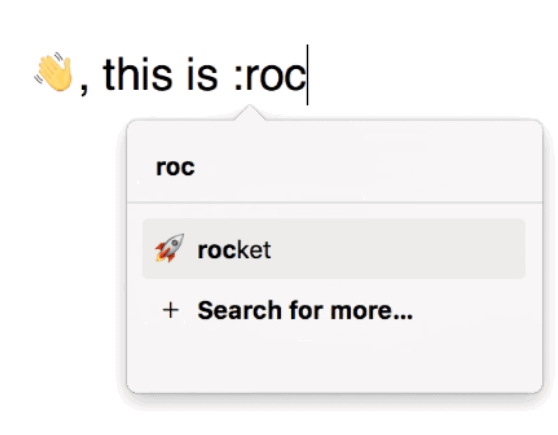The width and height of the screenshot is (558, 435).
Task: Focus the "roc" search field in popup
Action: coord(335,167)
